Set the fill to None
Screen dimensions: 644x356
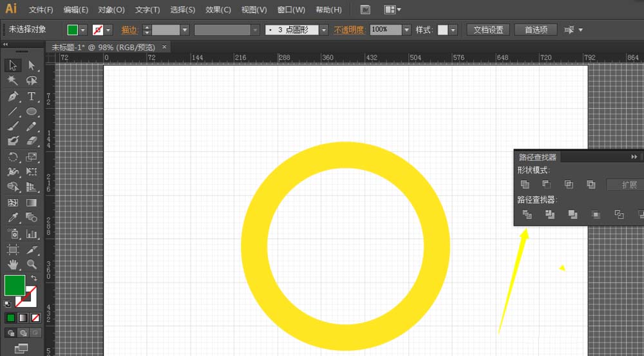pos(35,317)
